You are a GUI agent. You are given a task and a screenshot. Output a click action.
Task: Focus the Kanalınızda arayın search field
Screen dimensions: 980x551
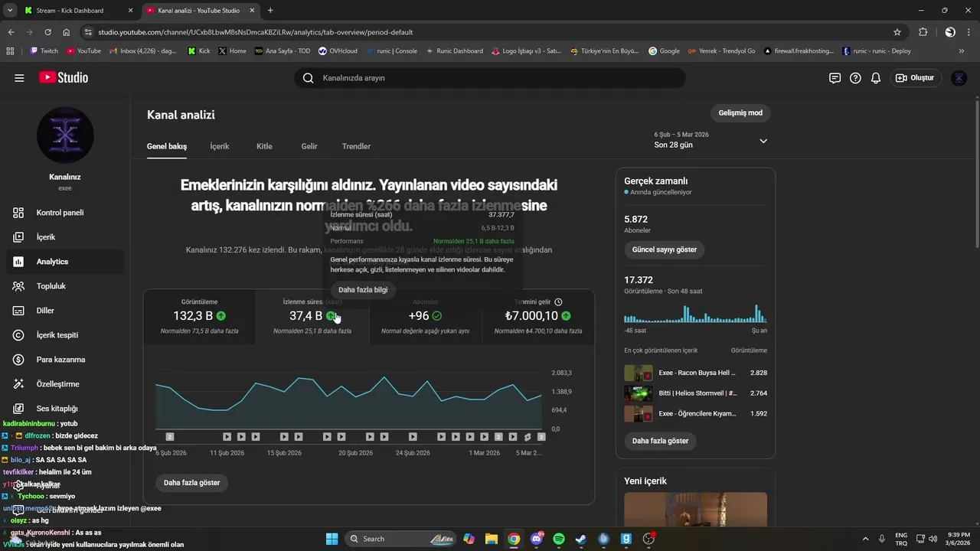click(490, 78)
